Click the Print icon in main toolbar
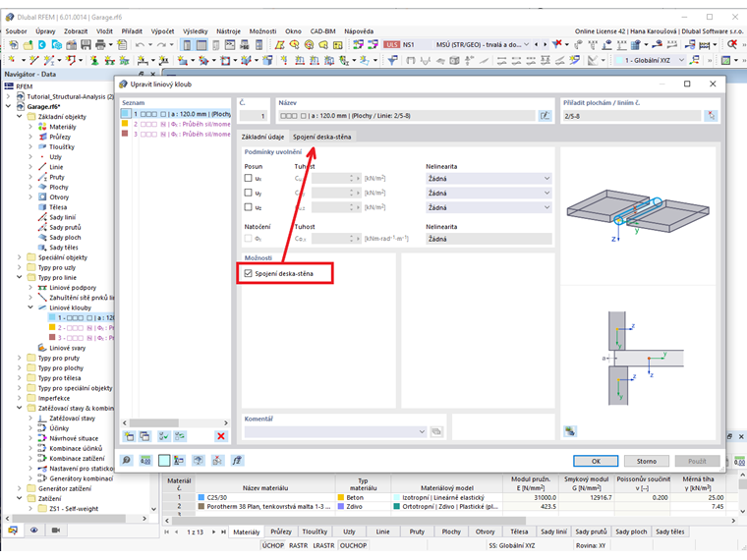747x560 pixels. 100,45
